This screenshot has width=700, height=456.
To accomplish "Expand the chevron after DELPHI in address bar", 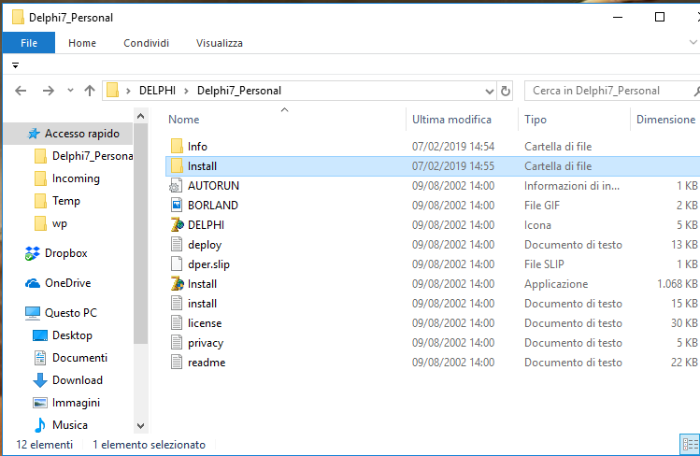I will click(186, 91).
